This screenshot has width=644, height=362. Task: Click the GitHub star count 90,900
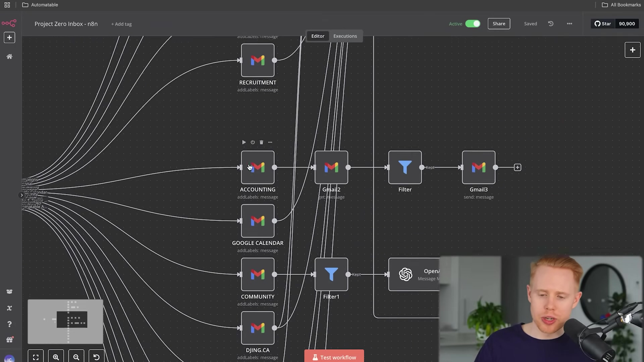pyautogui.click(x=627, y=24)
